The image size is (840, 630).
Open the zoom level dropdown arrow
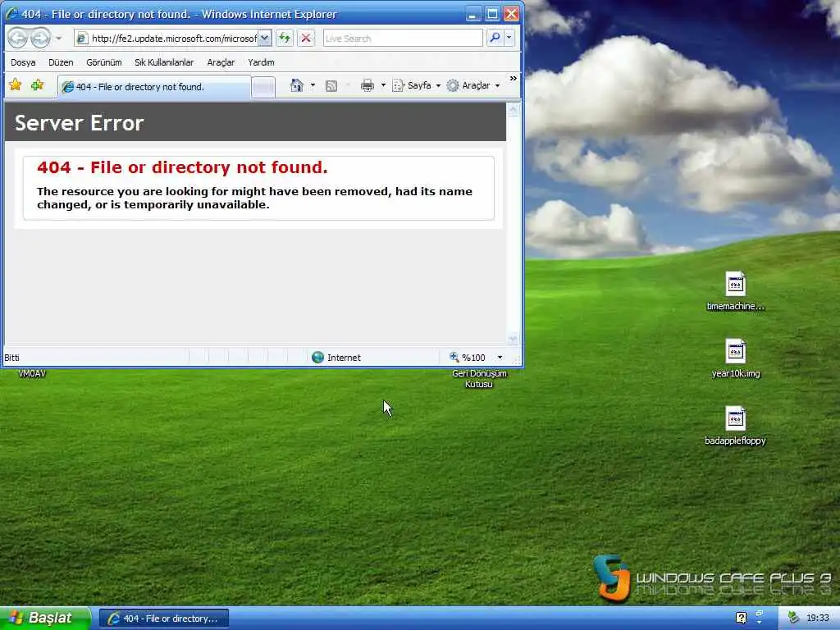500,358
